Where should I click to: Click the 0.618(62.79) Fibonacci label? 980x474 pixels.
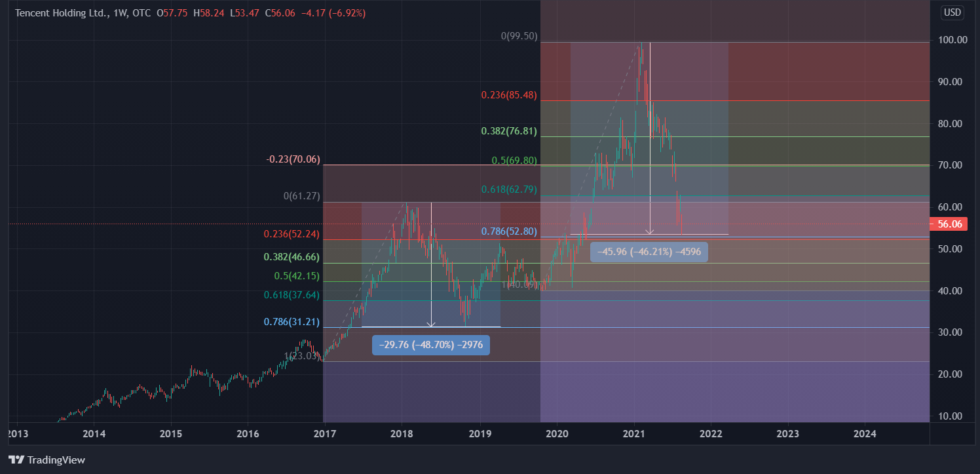(x=509, y=190)
